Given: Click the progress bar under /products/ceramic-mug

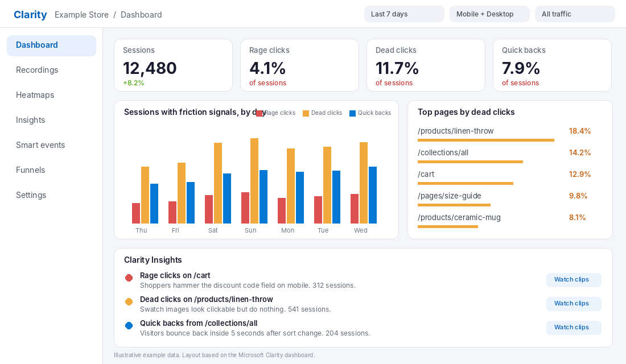Looking at the screenshot, I should pyautogui.click(x=448, y=227).
